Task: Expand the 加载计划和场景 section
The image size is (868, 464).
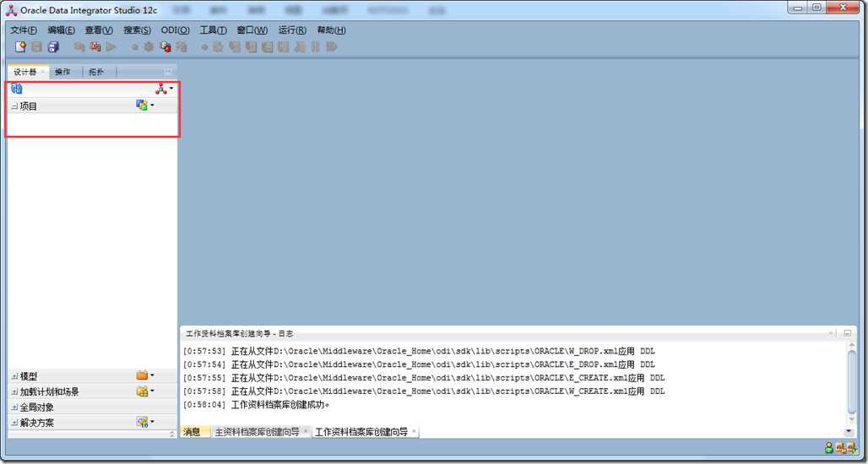Action: tap(14, 391)
